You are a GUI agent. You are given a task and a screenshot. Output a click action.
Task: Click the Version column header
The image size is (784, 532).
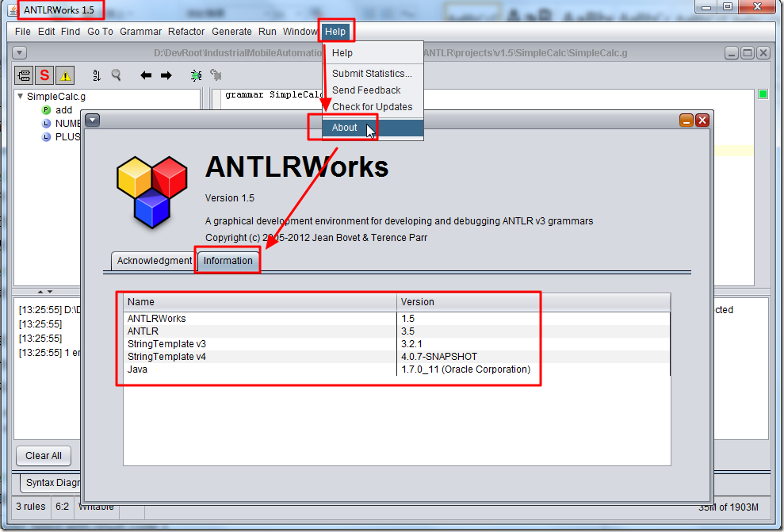(534, 302)
